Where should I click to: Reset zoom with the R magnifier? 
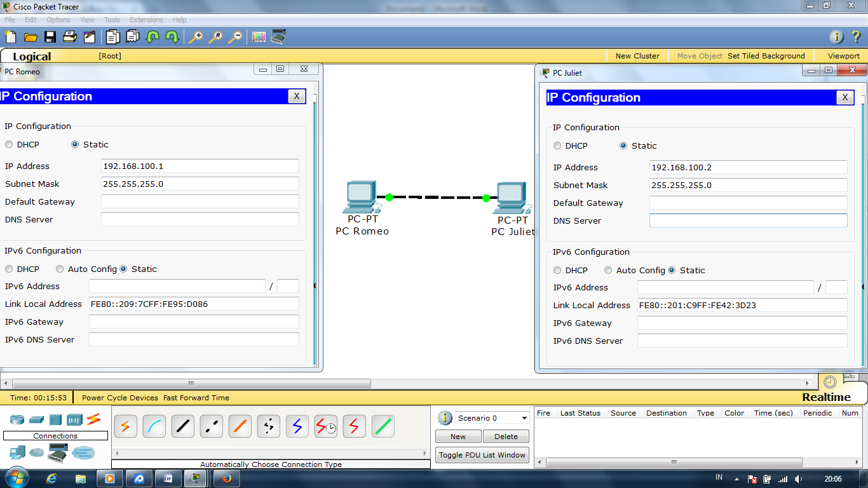(x=215, y=37)
